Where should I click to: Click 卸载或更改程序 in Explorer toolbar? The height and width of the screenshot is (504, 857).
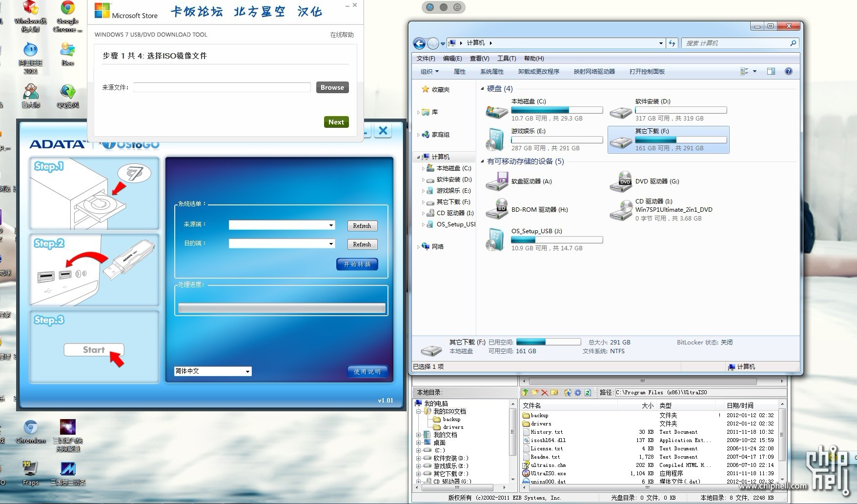[539, 71]
